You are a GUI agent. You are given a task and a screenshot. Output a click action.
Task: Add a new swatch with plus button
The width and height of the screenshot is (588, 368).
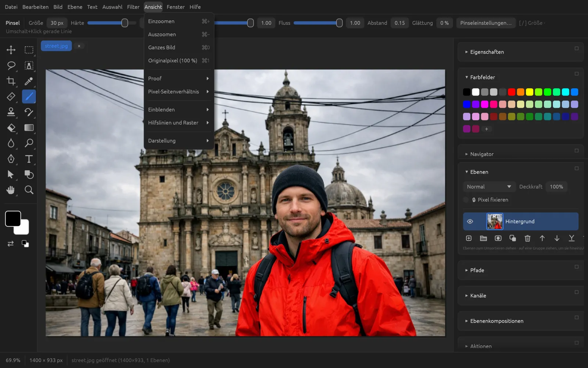(x=487, y=129)
